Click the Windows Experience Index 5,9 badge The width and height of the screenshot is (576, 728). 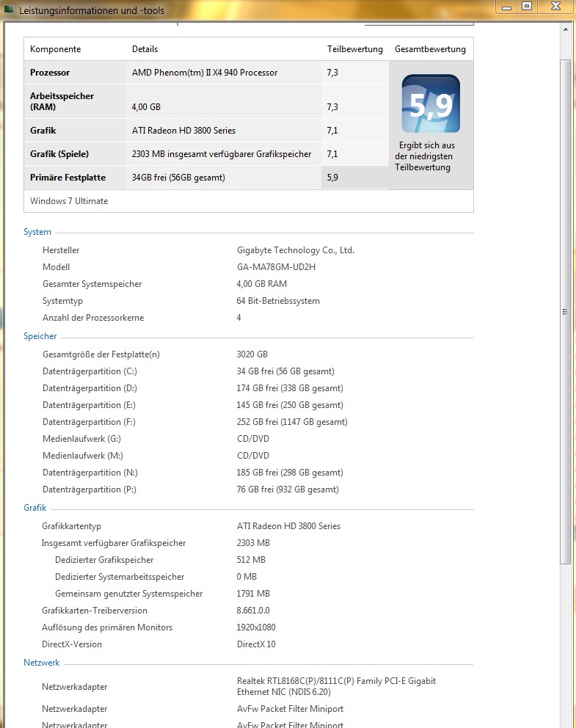(431, 103)
